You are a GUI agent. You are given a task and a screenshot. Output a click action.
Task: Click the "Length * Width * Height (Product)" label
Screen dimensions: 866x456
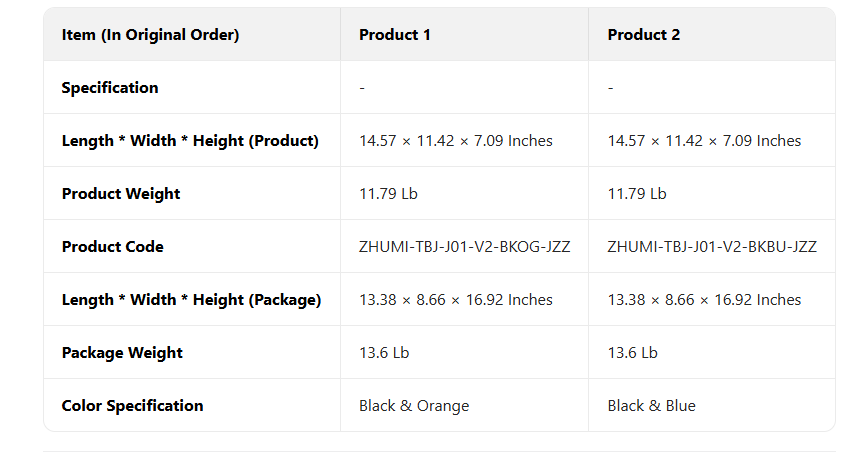tap(190, 141)
